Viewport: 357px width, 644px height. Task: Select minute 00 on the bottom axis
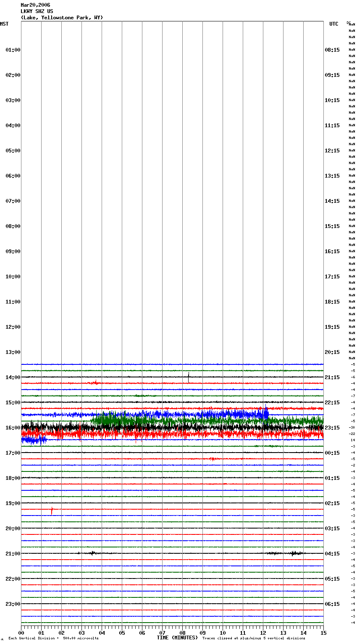click(21, 633)
